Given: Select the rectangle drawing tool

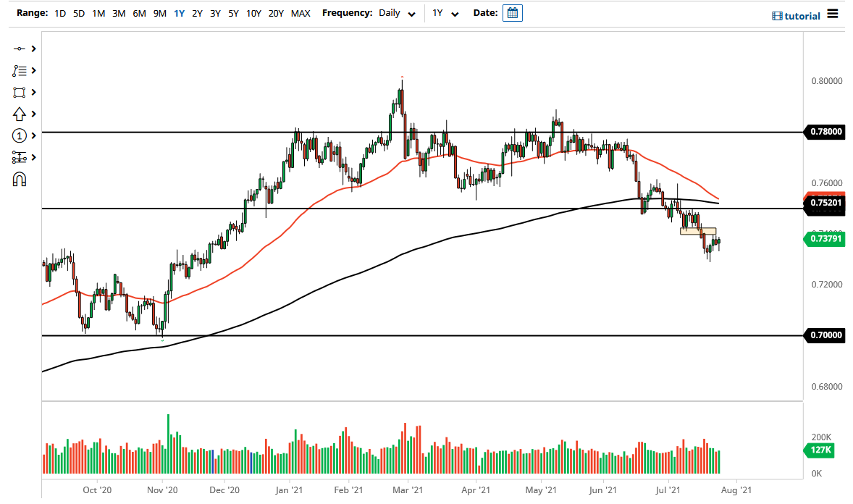Looking at the screenshot, I should [x=18, y=92].
